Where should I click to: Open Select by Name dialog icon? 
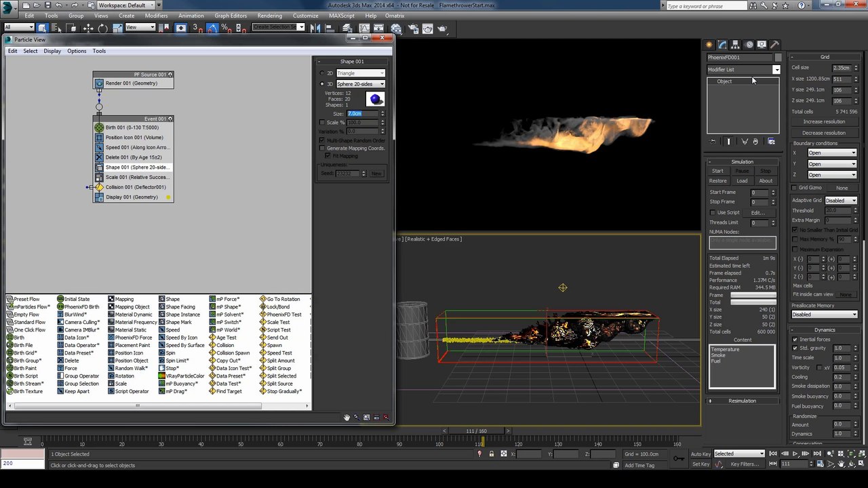(57, 28)
